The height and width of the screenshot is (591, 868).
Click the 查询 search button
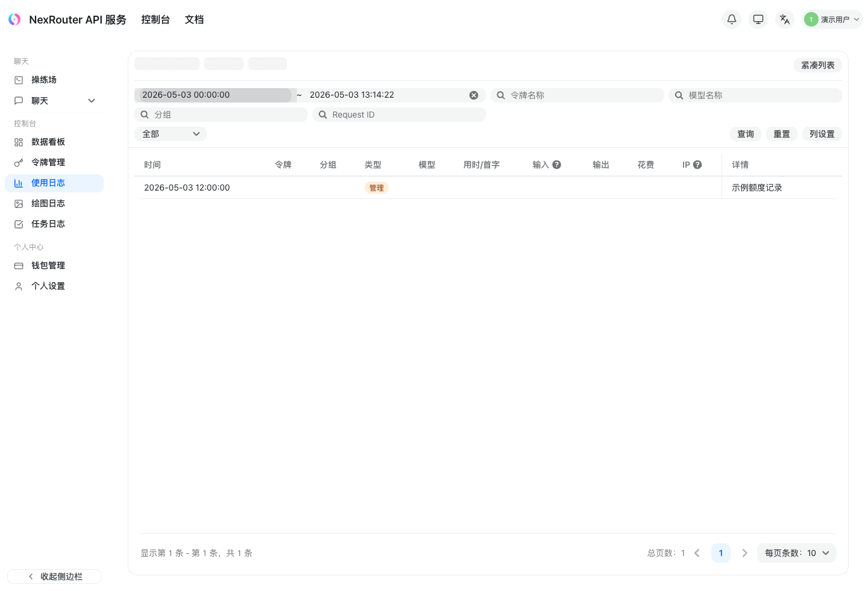746,134
